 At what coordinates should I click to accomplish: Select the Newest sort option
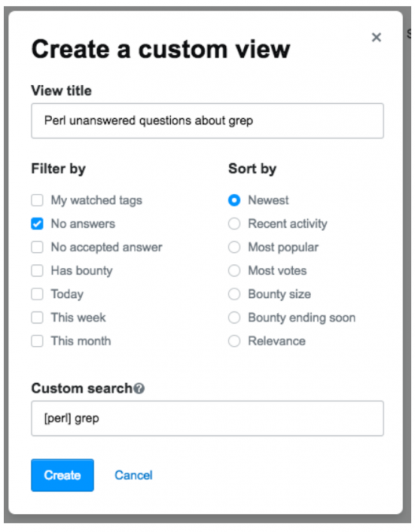[x=235, y=200]
